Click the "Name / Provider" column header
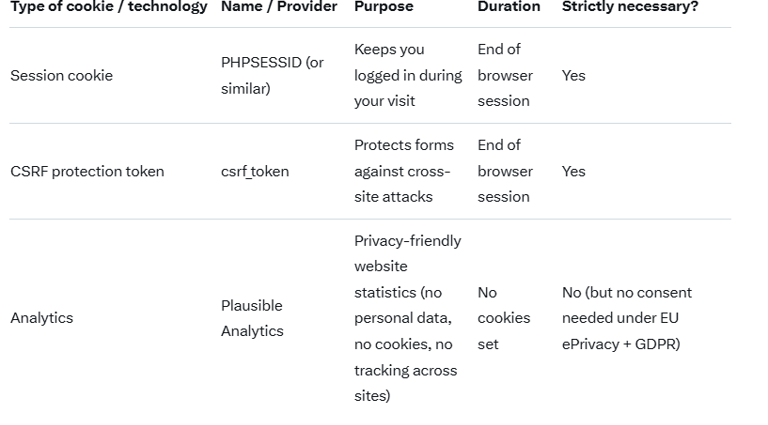768x425 pixels. (279, 7)
